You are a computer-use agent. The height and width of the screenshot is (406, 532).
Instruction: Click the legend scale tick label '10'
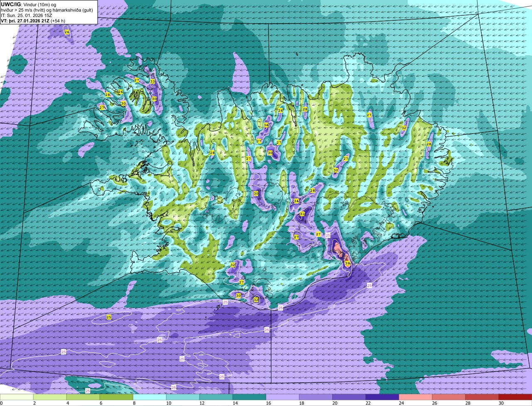tap(168, 403)
